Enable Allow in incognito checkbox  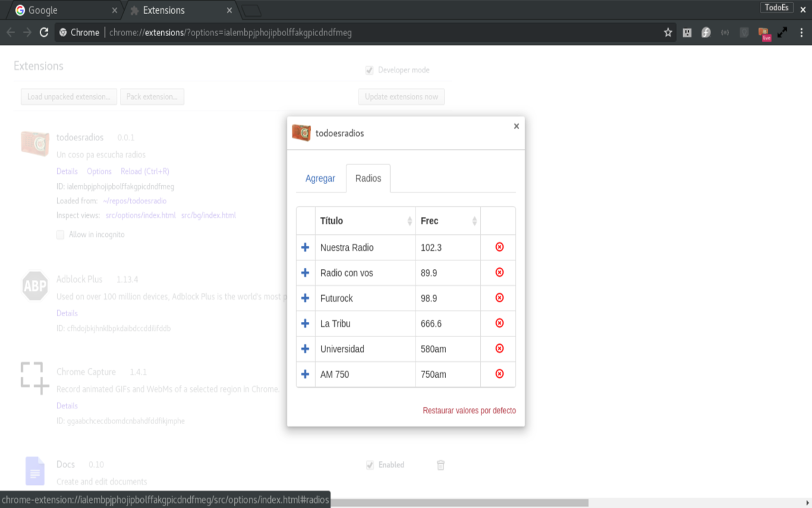61,234
